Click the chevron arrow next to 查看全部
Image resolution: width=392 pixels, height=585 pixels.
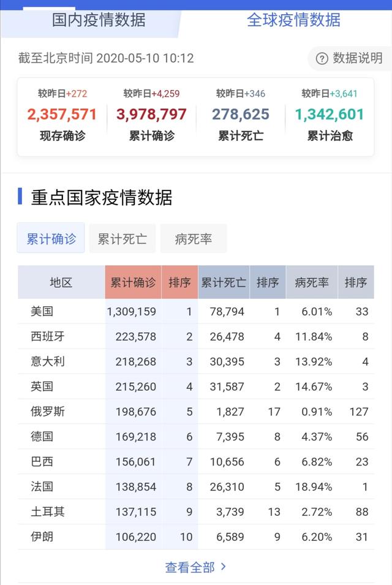(x=223, y=567)
